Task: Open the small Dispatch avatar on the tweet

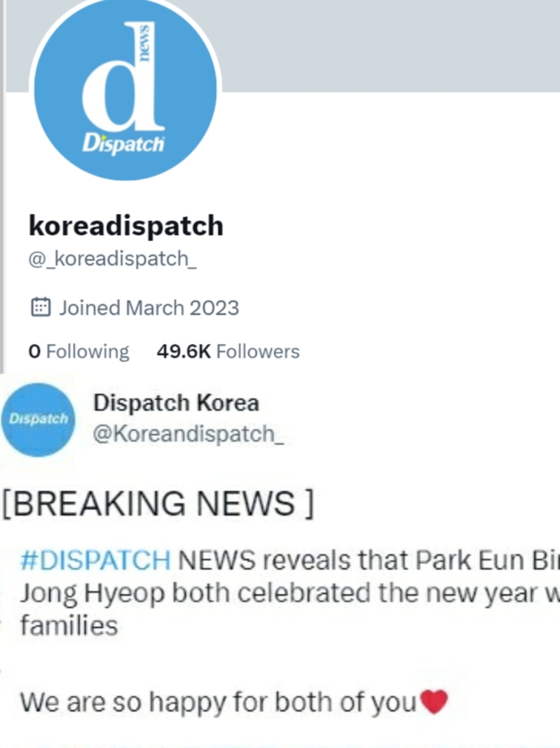Action: [38, 419]
